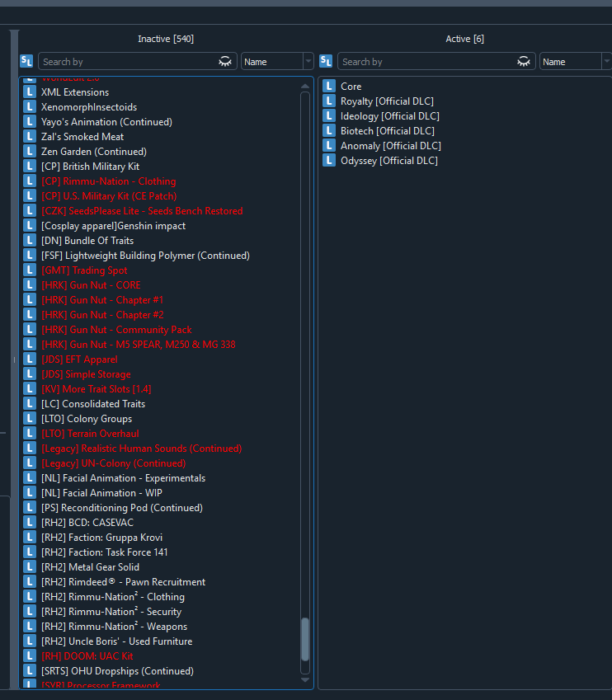The height and width of the screenshot is (700, 612).
Task: Select [RH2] Rimmu-Nation² - Clothing
Action: coord(113,596)
